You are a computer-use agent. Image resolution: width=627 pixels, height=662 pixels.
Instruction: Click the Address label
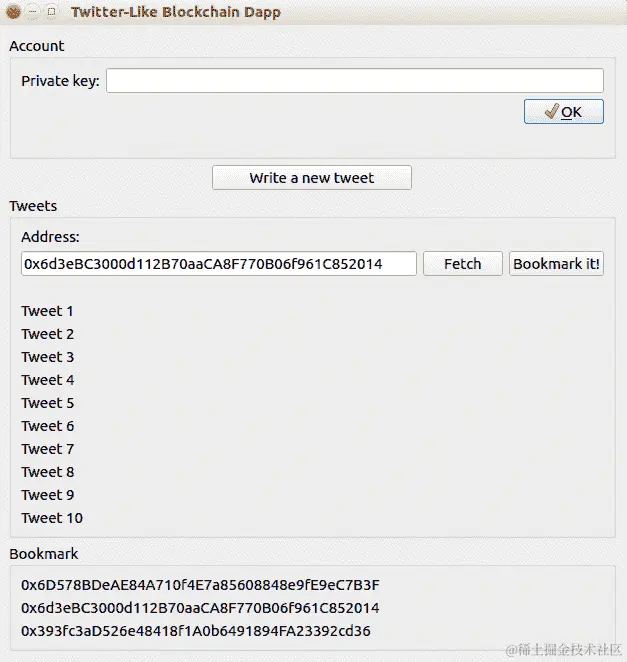click(x=50, y=237)
